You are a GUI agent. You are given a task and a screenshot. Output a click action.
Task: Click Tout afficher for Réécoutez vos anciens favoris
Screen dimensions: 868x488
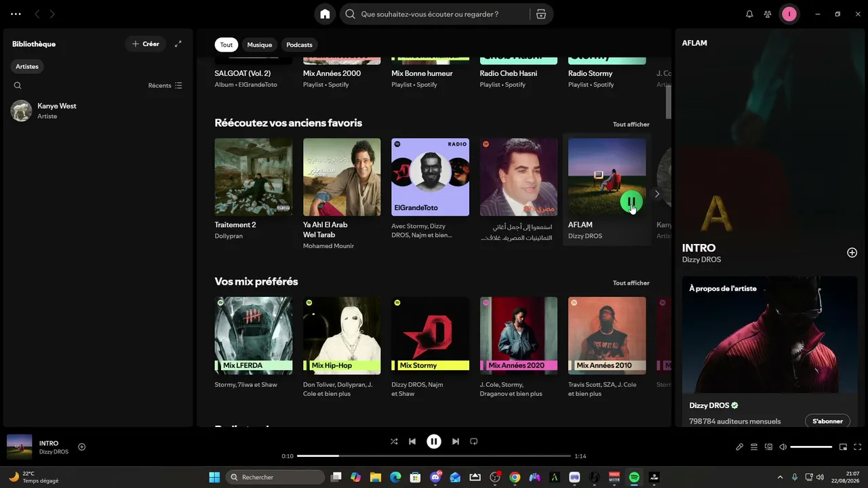pos(631,125)
